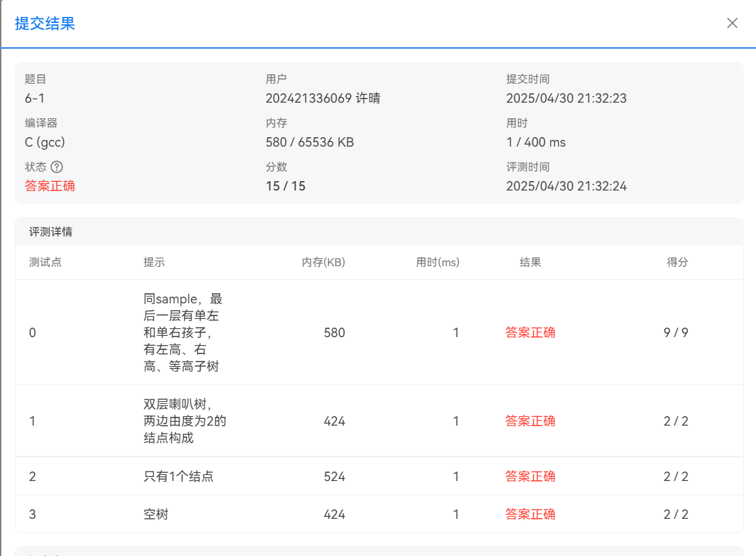Viewport: 756px width, 556px height.
Task: Click the 提示 column header
Action: click(154, 262)
